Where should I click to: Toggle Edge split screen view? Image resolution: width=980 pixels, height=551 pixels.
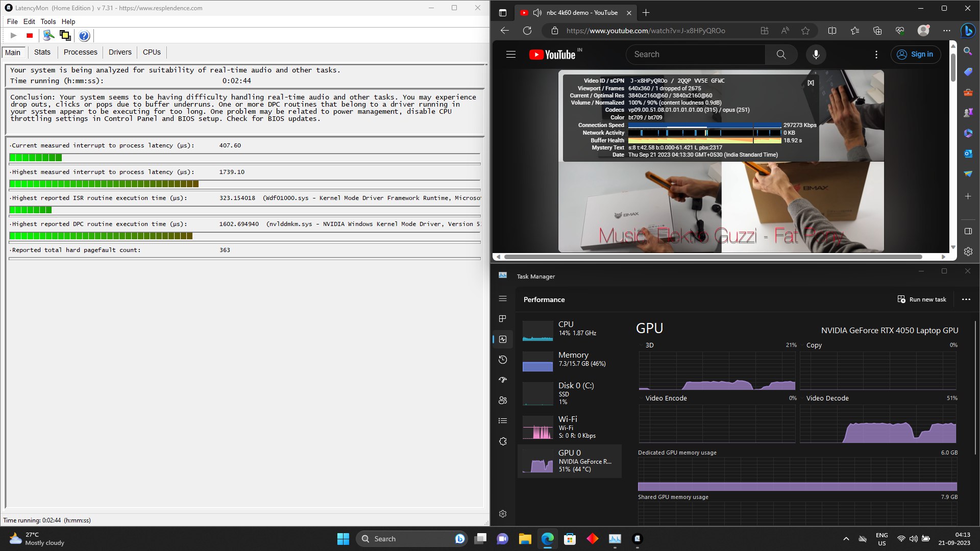click(x=832, y=31)
